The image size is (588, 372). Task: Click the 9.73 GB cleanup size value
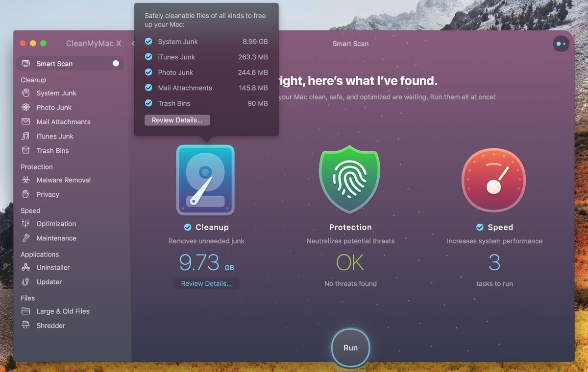(206, 263)
